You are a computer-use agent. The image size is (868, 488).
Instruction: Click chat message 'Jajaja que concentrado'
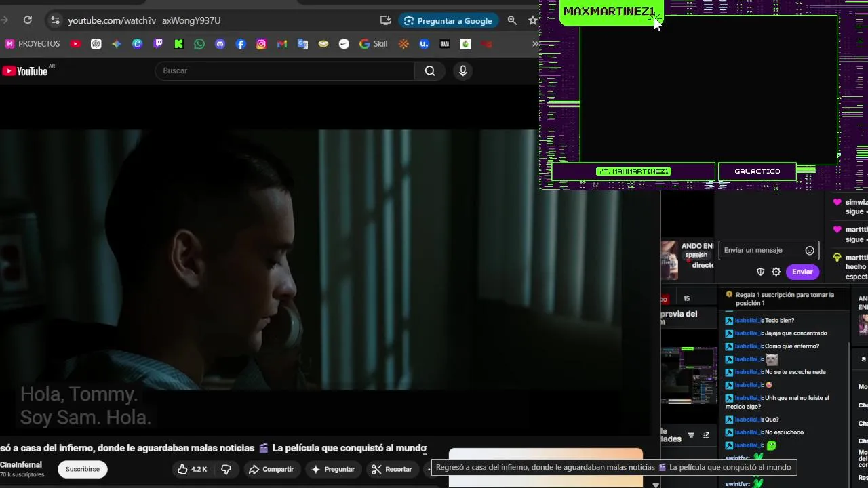click(795, 333)
